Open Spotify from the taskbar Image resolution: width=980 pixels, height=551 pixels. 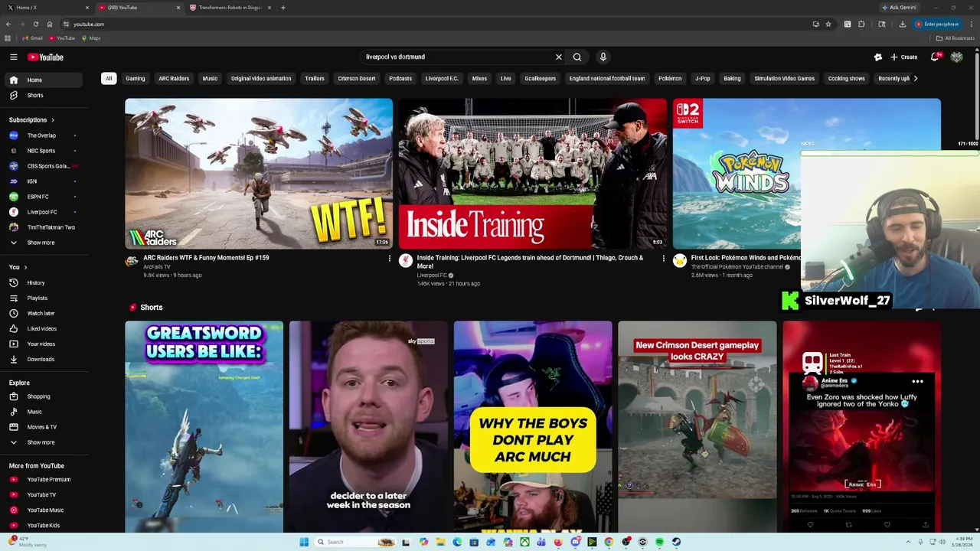659,542
